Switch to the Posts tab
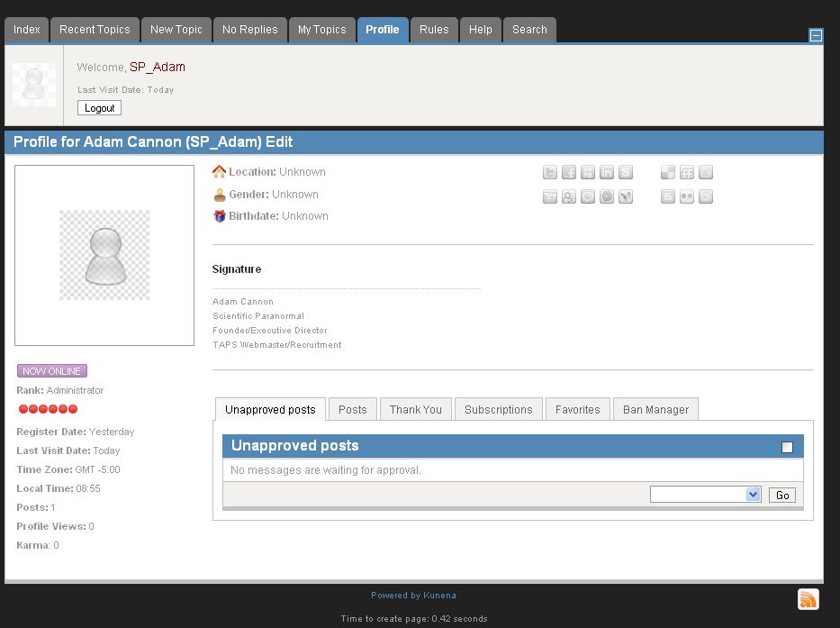This screenshot has height=628, width=840. pyautogui.click(x=352, y=409)
